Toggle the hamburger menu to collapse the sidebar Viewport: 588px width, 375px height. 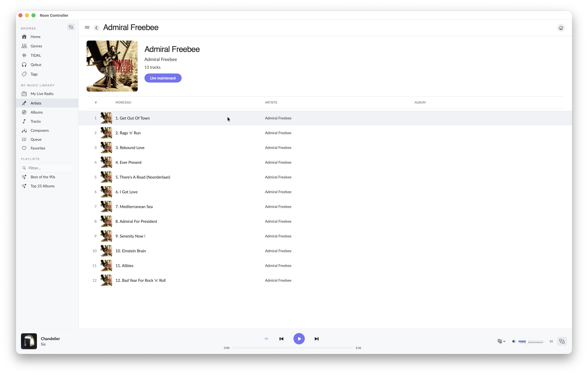87,27
